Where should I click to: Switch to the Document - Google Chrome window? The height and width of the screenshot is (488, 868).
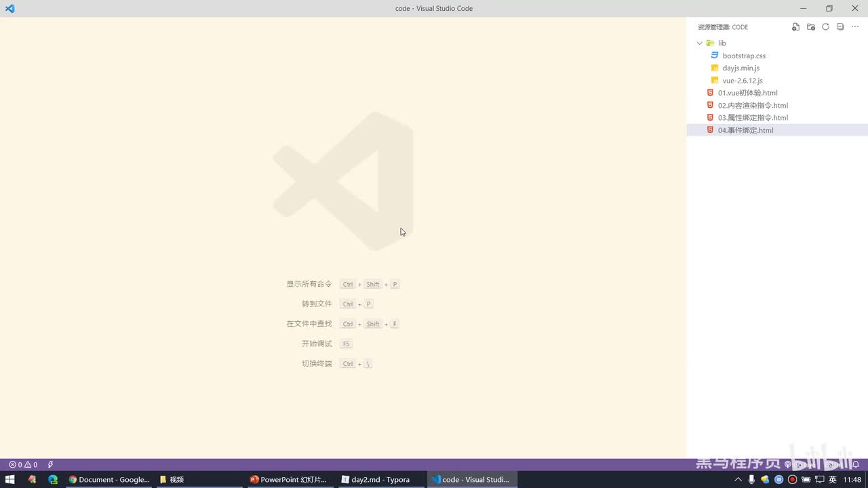(x=109, y=479)
